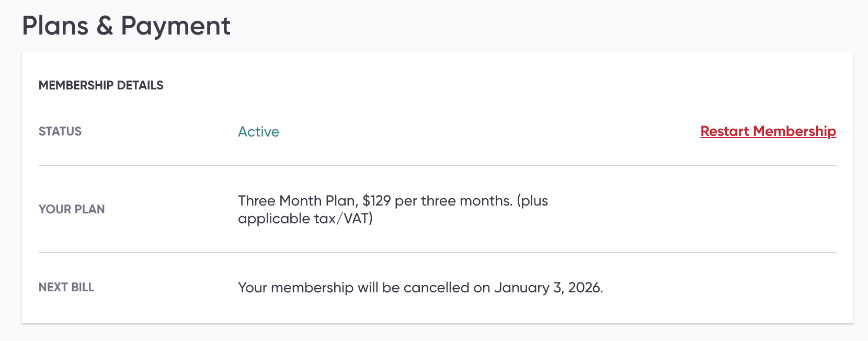This screenshot has width=868, height=341.
Task: Click the January 3, 2026 cancellation date
Action: pos(548,288)
